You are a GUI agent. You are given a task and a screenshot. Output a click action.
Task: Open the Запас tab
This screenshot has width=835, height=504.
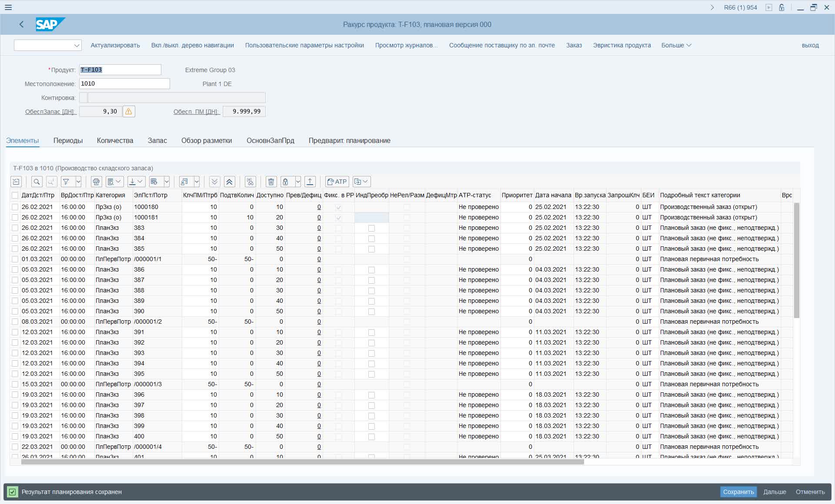[x=157, y=140]
